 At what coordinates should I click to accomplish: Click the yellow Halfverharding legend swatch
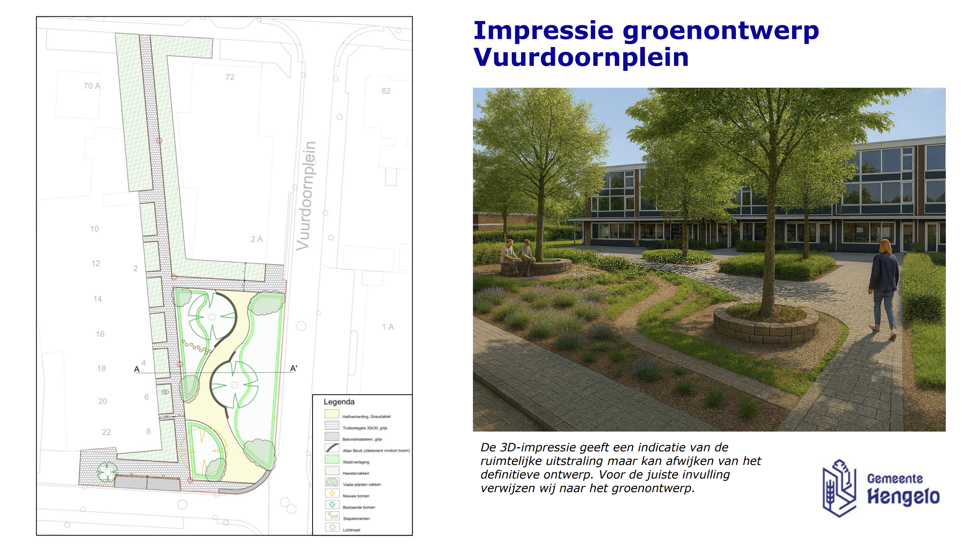(332, 414)
